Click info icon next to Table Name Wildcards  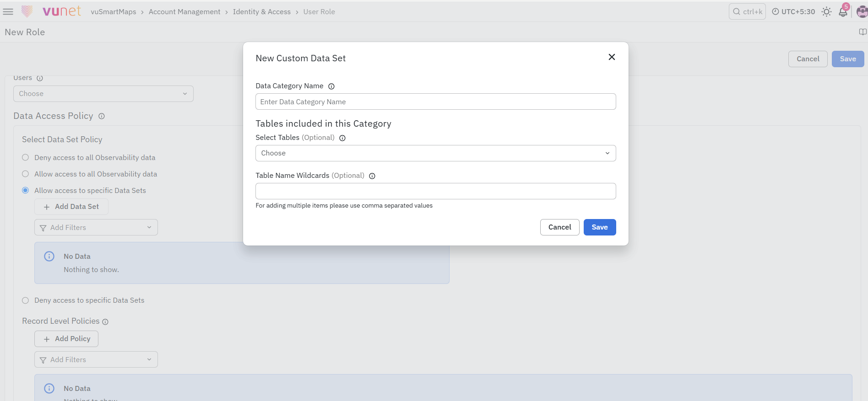tap(372, 176)
